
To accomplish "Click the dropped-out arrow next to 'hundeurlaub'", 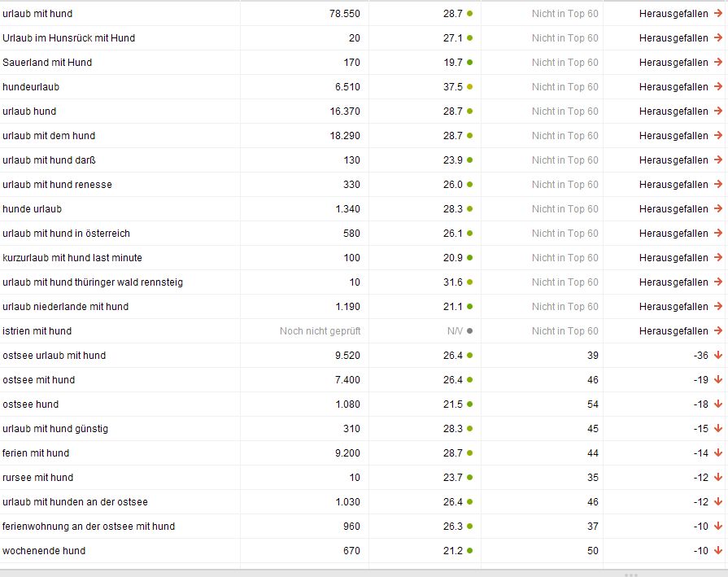I will (x=718, y=86).
